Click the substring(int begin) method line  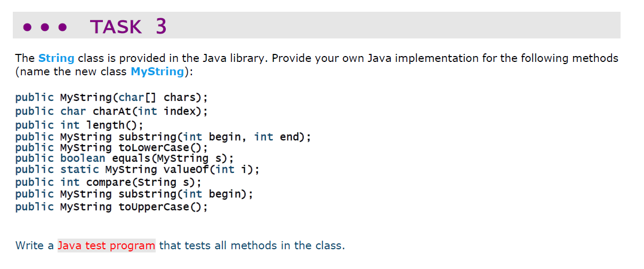click(x=134, y=194)
